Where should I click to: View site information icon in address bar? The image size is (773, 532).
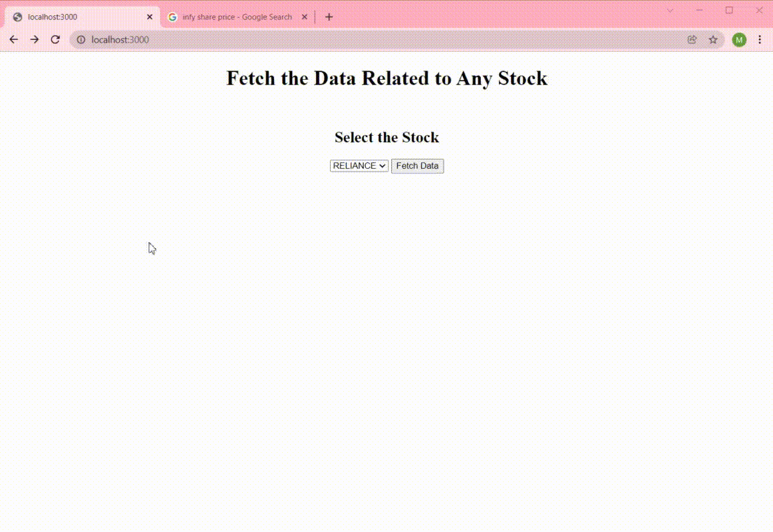(x=81, y=39)
